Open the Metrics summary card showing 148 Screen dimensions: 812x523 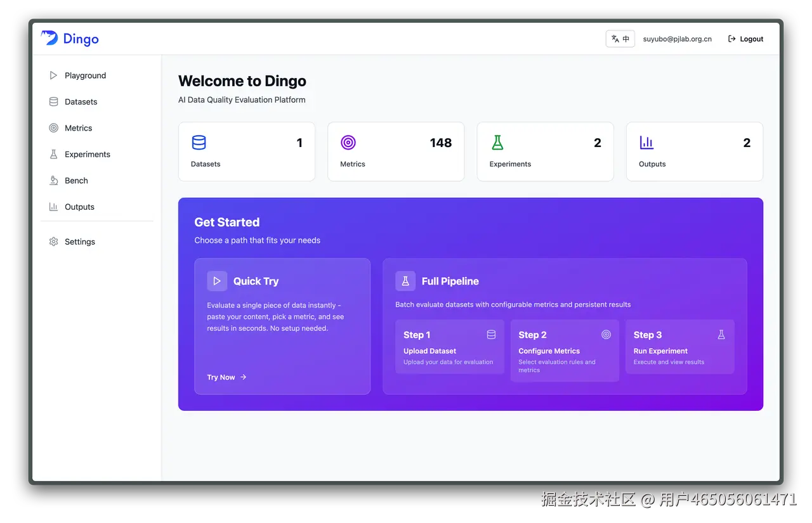(396, 152)
